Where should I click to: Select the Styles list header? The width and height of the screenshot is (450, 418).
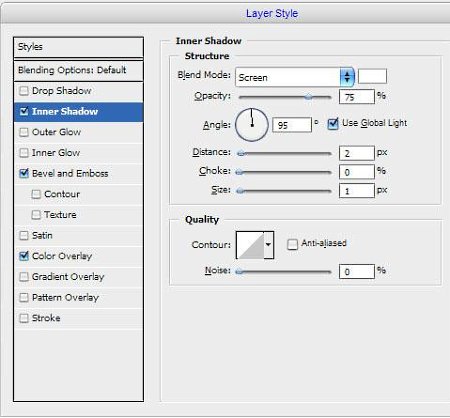coord(79,47)
